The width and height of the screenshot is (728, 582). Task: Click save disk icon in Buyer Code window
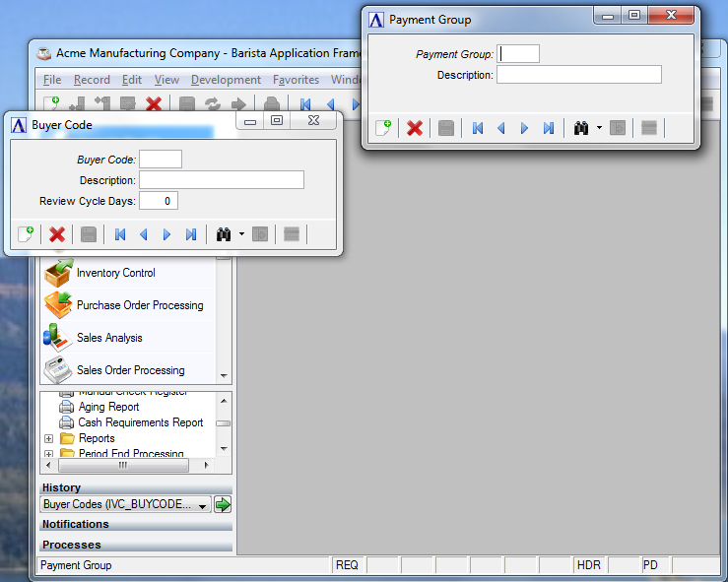(x=89, y=234)
